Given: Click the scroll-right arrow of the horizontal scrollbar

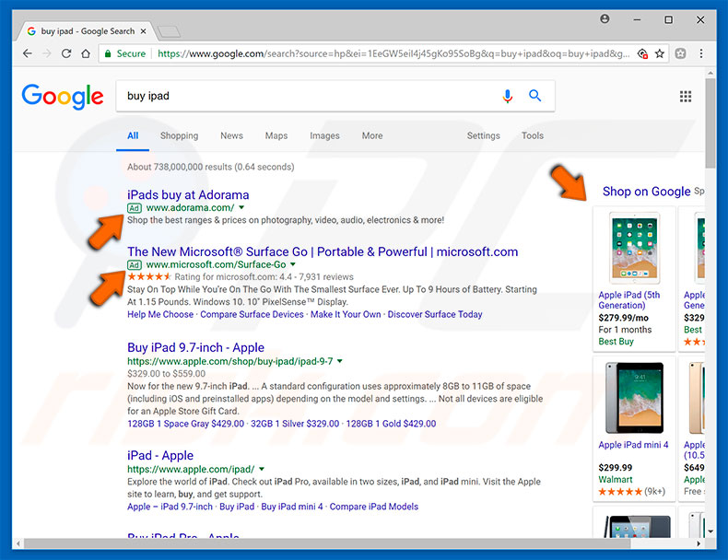Looking at the screenshot, I should [699, 543].
